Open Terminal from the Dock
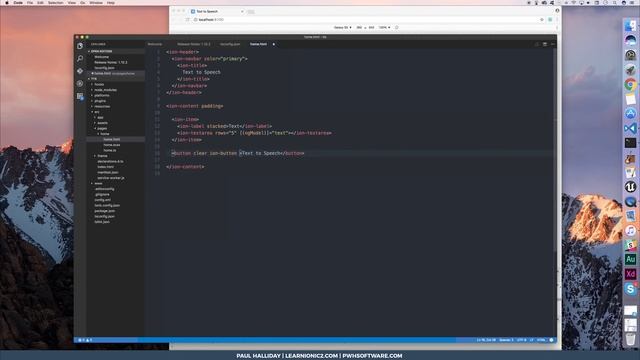640x360 pixels. [631, 143]
